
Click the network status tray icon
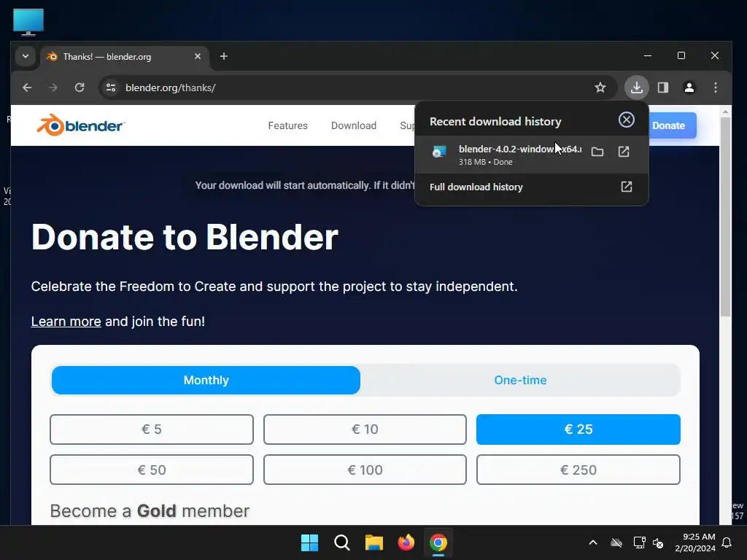(639, 542)
